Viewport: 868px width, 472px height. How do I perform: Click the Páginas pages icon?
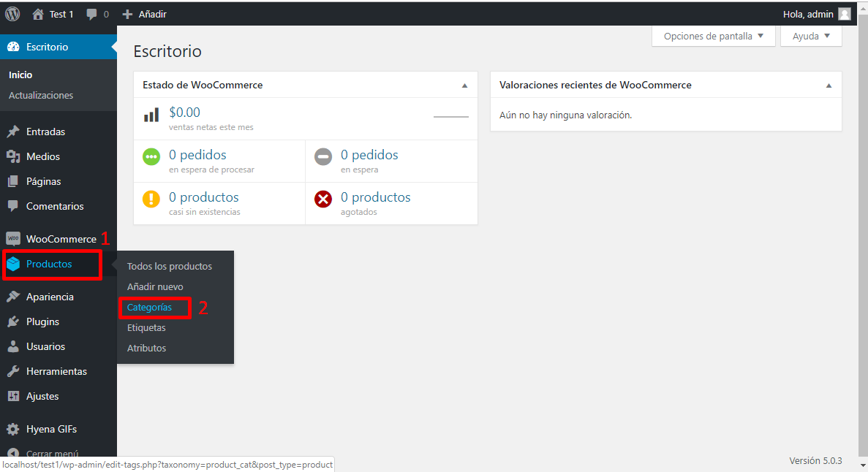tap(13, 181)
